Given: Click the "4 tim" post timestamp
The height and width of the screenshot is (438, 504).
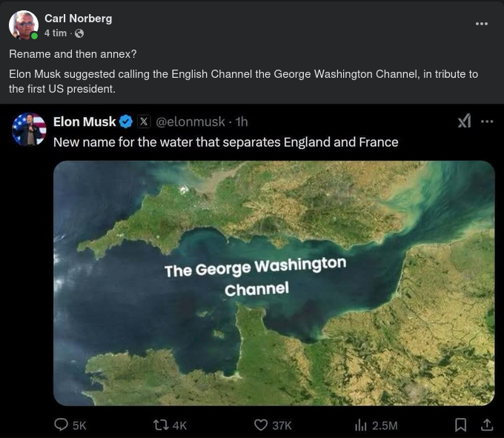Looking at the screenshot, I should (x=55, y=33).
